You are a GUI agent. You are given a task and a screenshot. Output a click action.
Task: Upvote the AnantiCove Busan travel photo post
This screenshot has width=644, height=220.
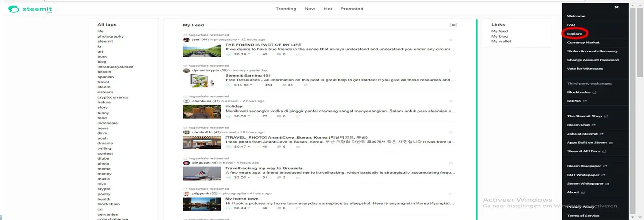pyautogui.click(x=229, y=147)
